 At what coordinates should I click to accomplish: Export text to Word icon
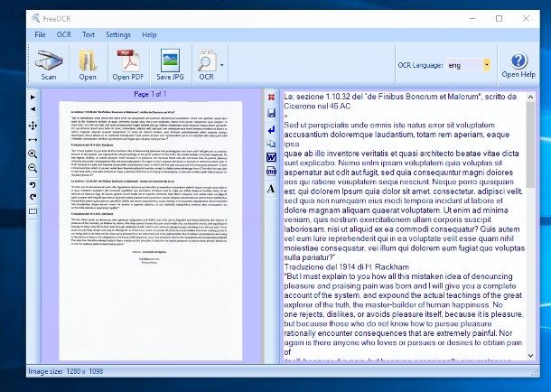(271, 157)
